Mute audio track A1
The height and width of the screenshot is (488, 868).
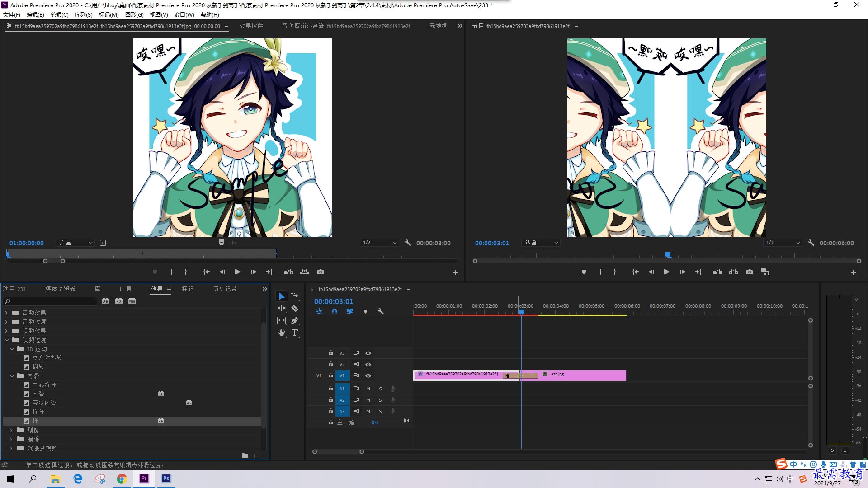tap(368, 389)
